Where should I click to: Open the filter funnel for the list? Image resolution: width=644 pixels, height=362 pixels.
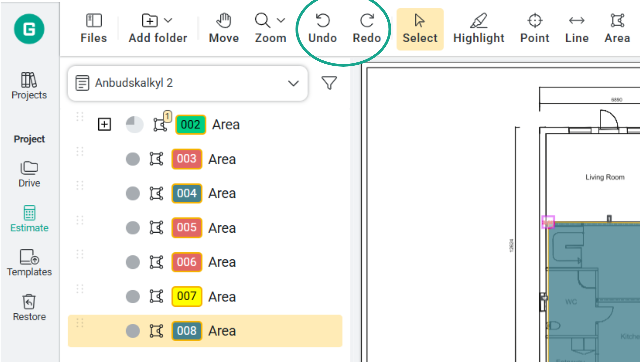coord(329,83)
